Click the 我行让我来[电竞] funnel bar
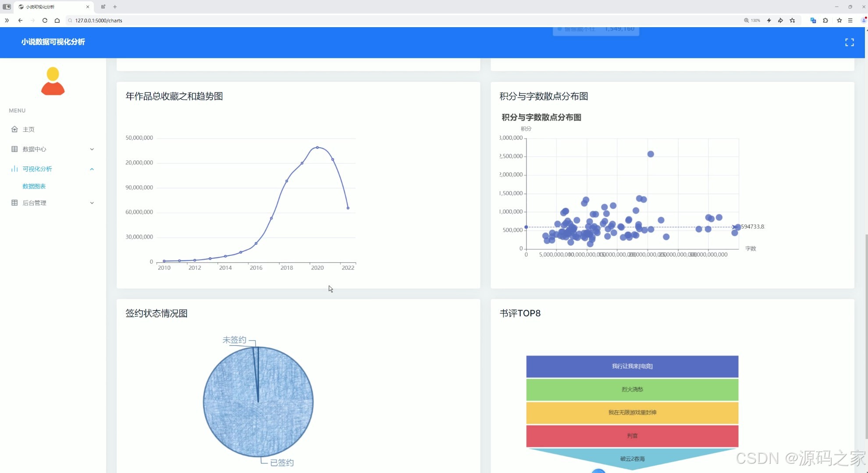868x473 pixels. pos(632,366)
